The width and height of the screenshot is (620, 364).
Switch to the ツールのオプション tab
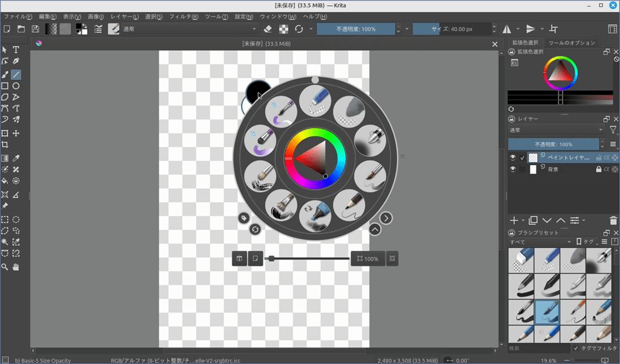(572, 43)
